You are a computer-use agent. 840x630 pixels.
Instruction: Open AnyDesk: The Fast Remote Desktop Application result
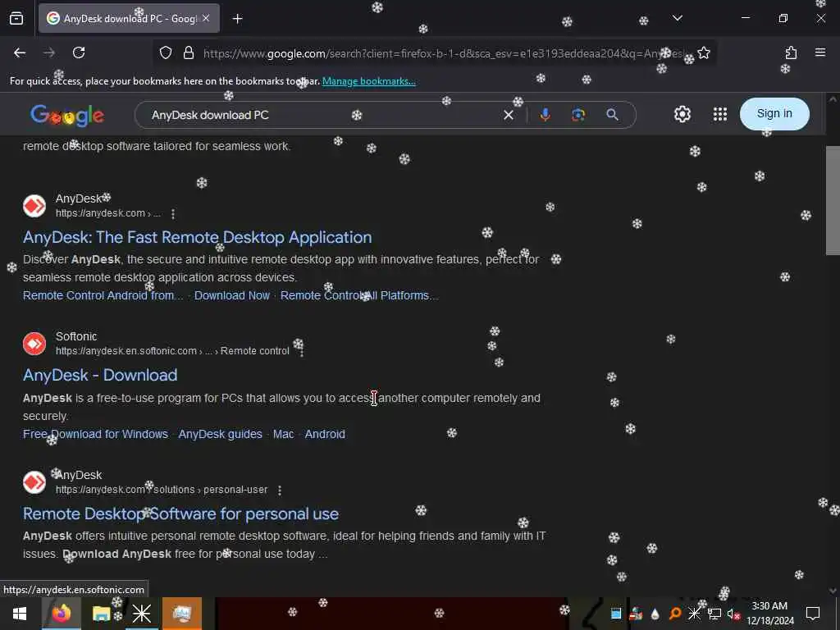coord(197,237)
